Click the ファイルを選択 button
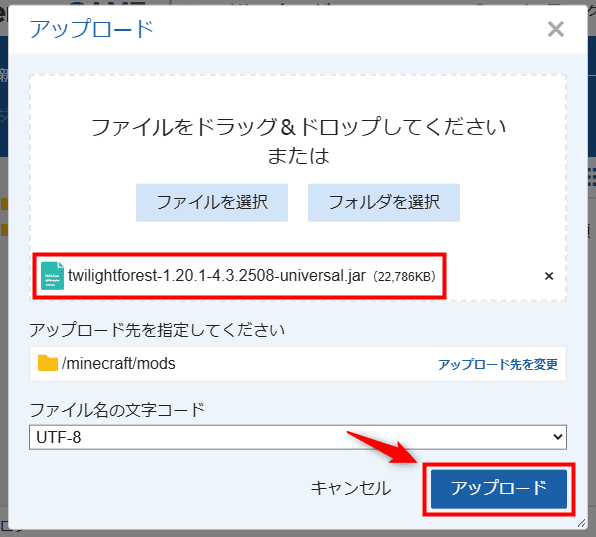The height and width of the screenshot is (537, 596). point(212,202)
